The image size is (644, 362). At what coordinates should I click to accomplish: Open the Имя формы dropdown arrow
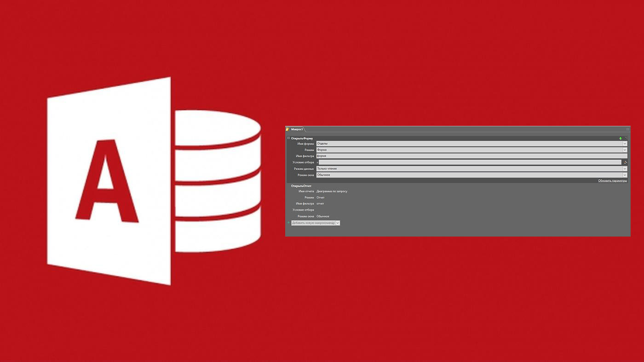pos(625,144)
